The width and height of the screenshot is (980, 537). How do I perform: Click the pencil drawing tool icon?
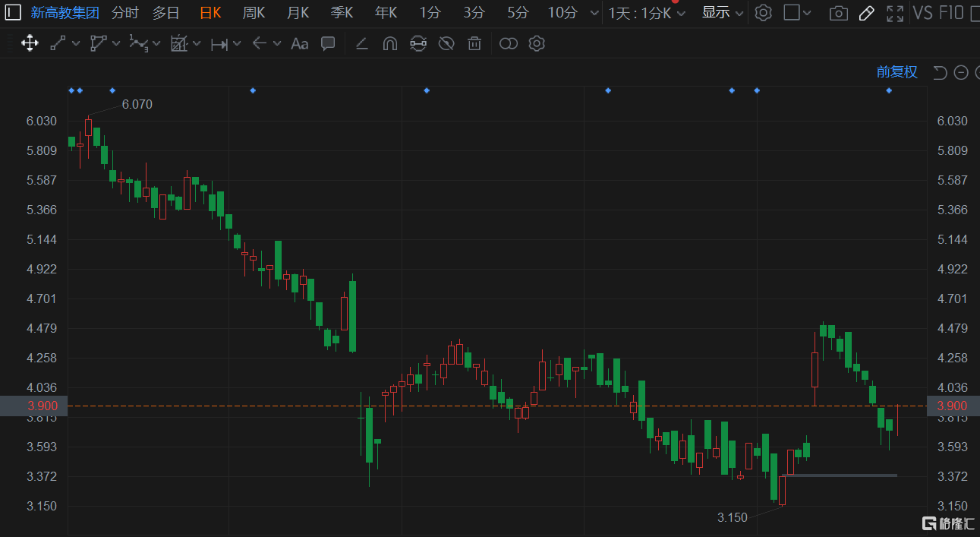point(866,13)
